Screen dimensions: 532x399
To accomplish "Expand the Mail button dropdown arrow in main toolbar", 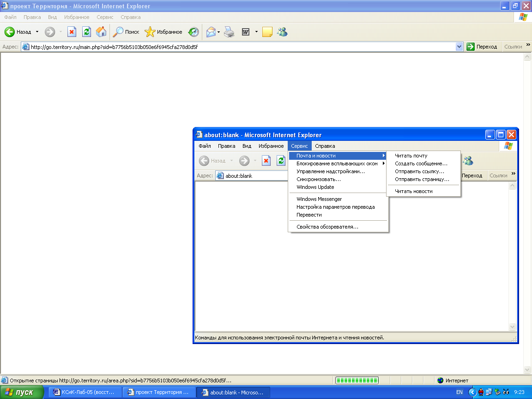I will tap(218, 32).
